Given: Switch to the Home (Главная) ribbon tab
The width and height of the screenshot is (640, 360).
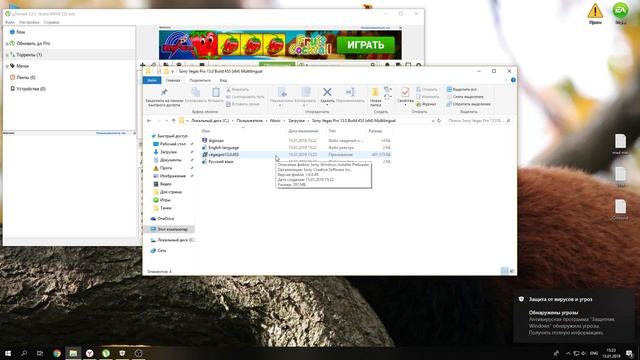Looking at the screenshot, I should pyautogui.click(x=173, y=80).
